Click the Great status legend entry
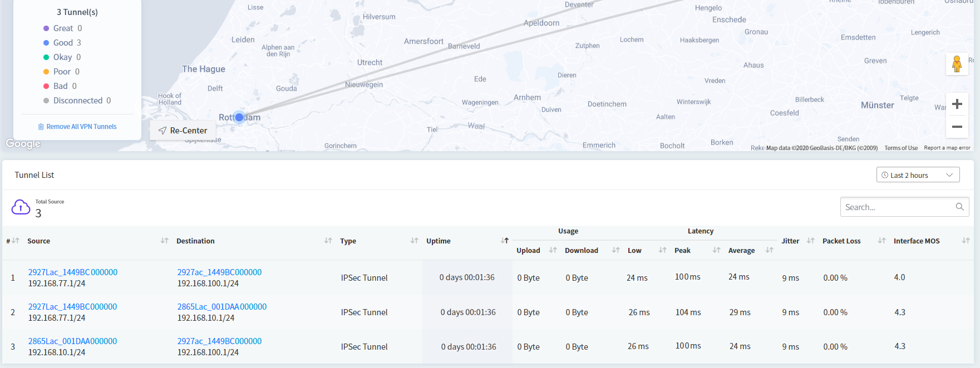Image resolution: width=980 pixels, height=368 pixels. 63,28
